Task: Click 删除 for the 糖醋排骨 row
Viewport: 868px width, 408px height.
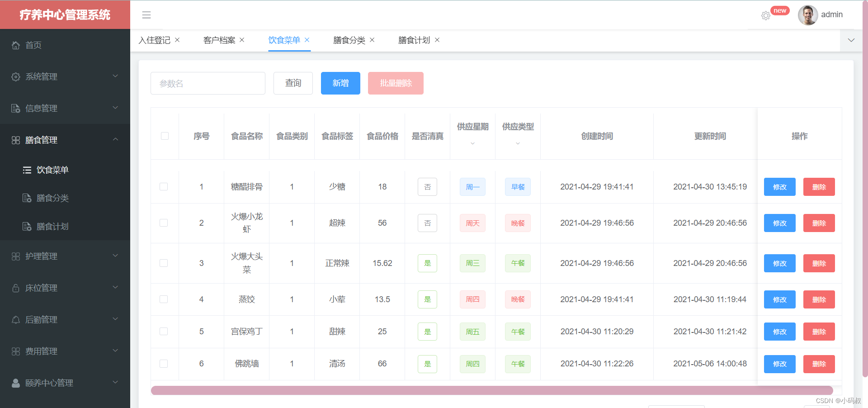Action: coord(819,187)
